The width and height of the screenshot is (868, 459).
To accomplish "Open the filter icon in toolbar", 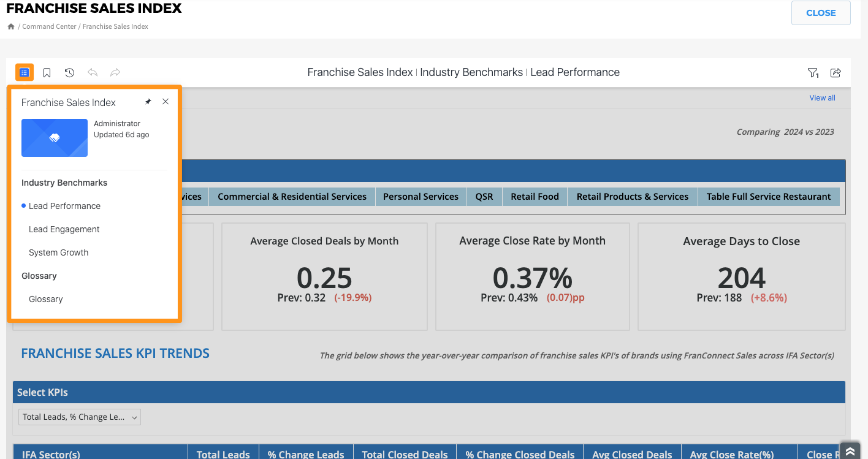I will [813, 73].
